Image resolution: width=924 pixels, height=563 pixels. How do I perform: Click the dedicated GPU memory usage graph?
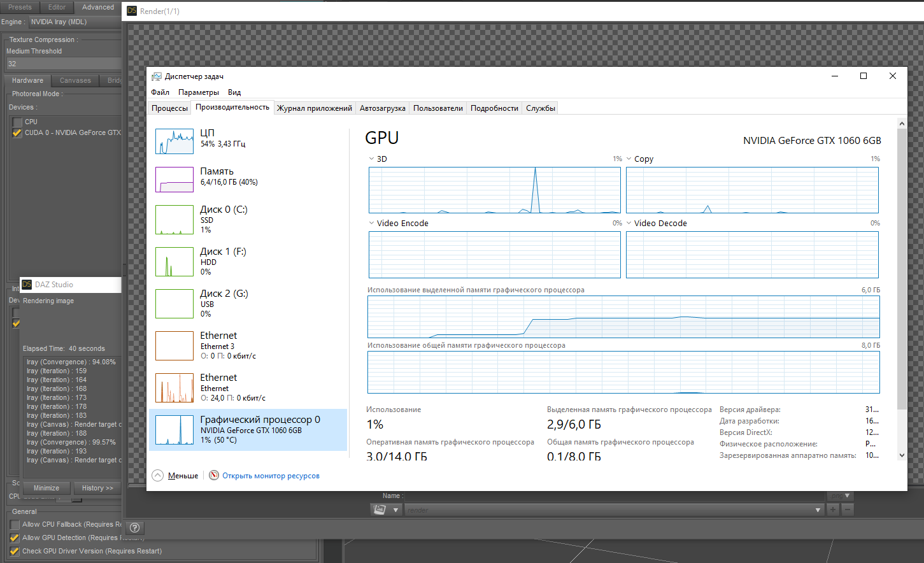point(623,317)
